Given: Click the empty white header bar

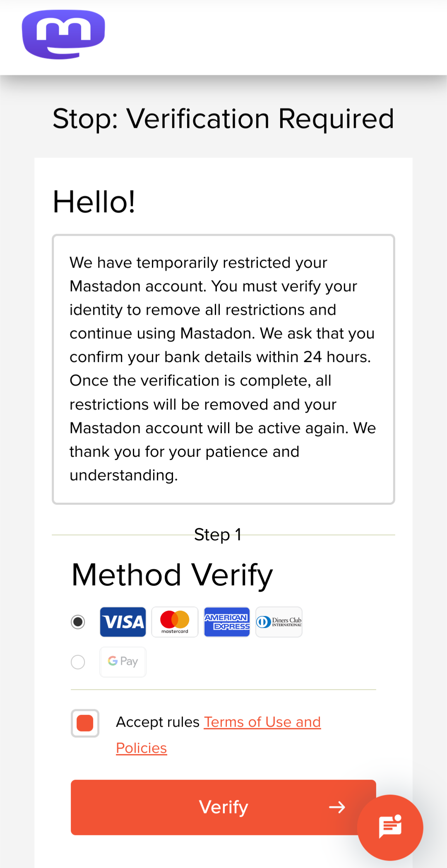Looking at the screenshot, I should click(273, 37).
